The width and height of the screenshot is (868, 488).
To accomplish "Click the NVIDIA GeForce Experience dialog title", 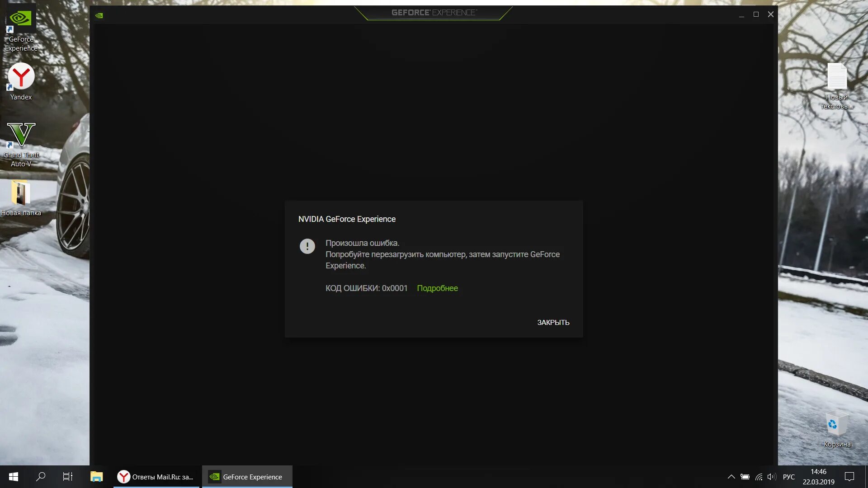I will tap(347, 219).
